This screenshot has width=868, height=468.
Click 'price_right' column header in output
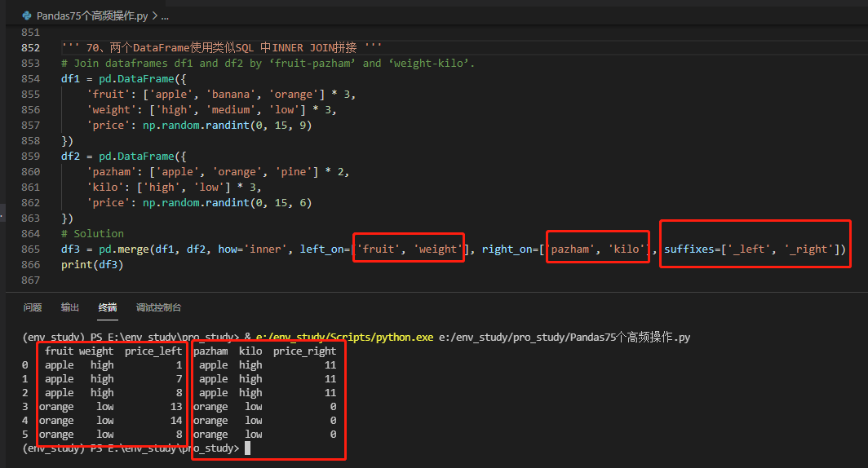pyautogui.click(x=304, y=351)
